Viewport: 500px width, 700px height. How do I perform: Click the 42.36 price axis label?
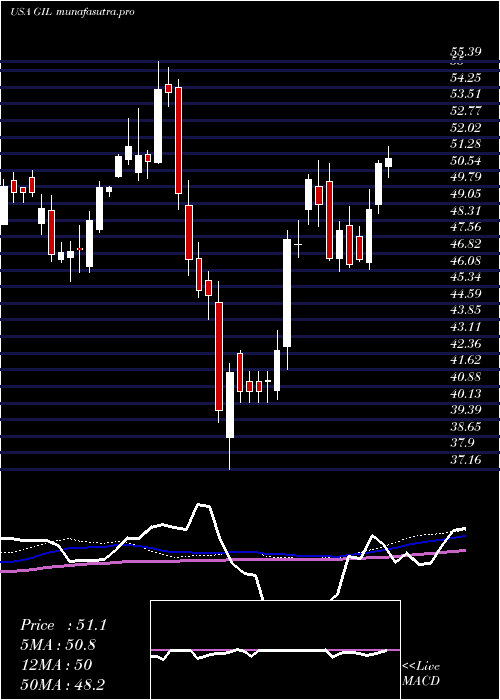[x=466, y=344]
